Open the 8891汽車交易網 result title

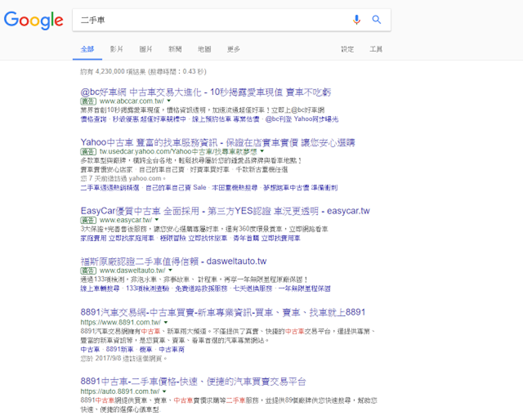click(x=223, y=312)
